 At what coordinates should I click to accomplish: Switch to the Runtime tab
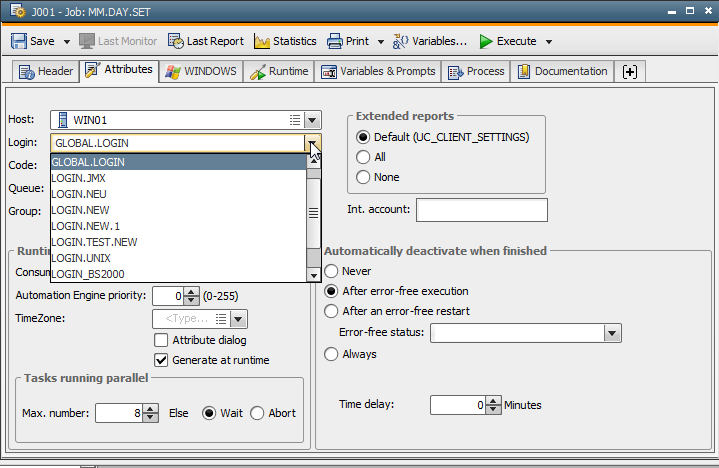click(280, 72)
